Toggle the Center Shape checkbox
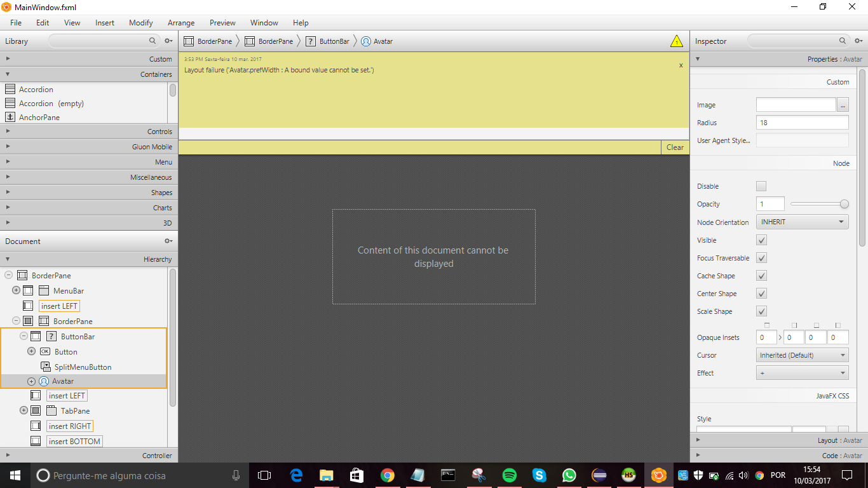 [761, 294]
